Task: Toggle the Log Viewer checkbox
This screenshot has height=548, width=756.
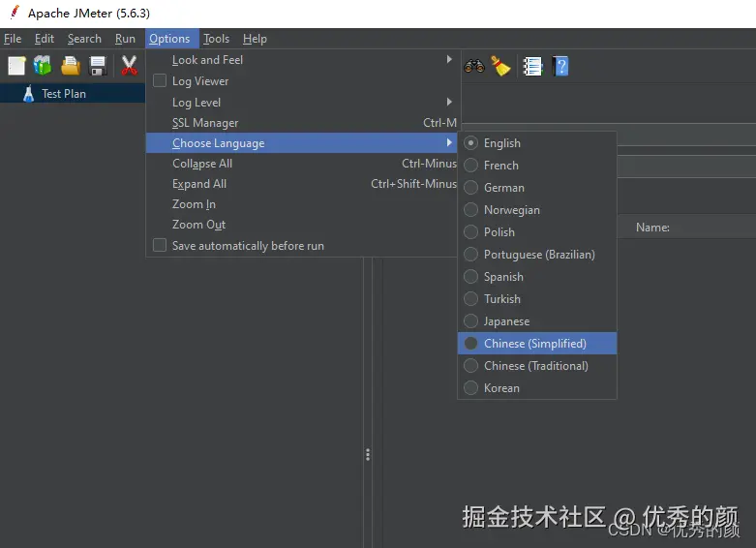Action: point(160,80)
